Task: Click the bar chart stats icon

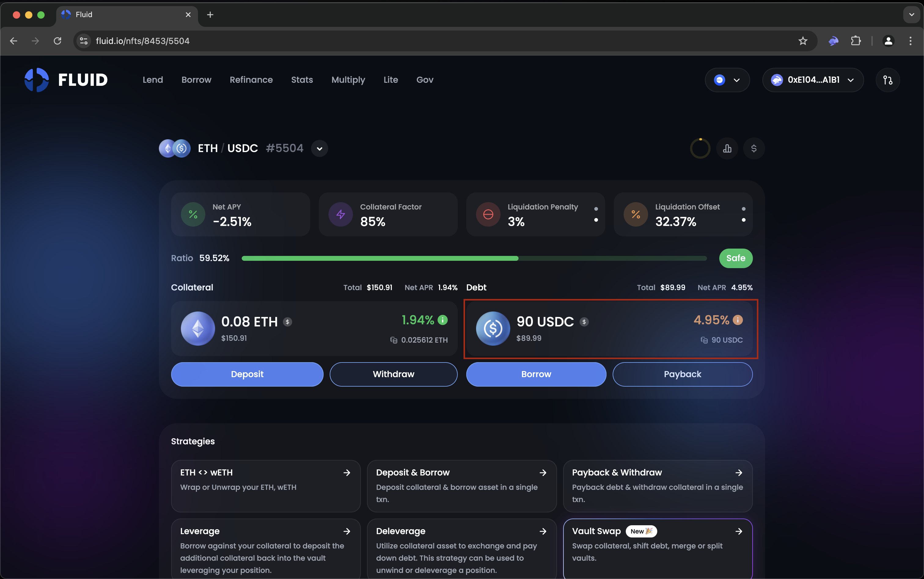Action: 727,149
